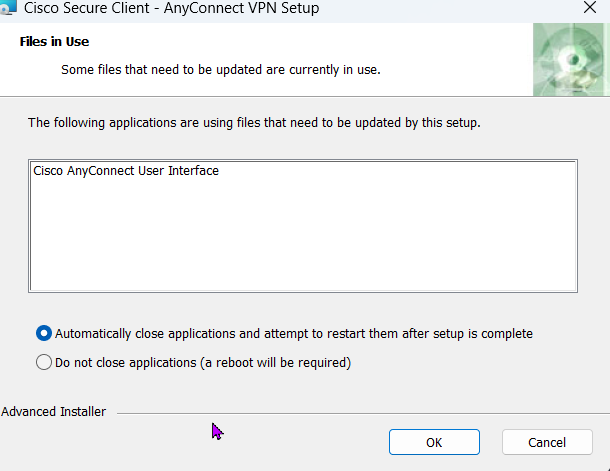Click the separator line beside Advanced Installer
Screen dimensions: 610x471
tap(350, 412)
